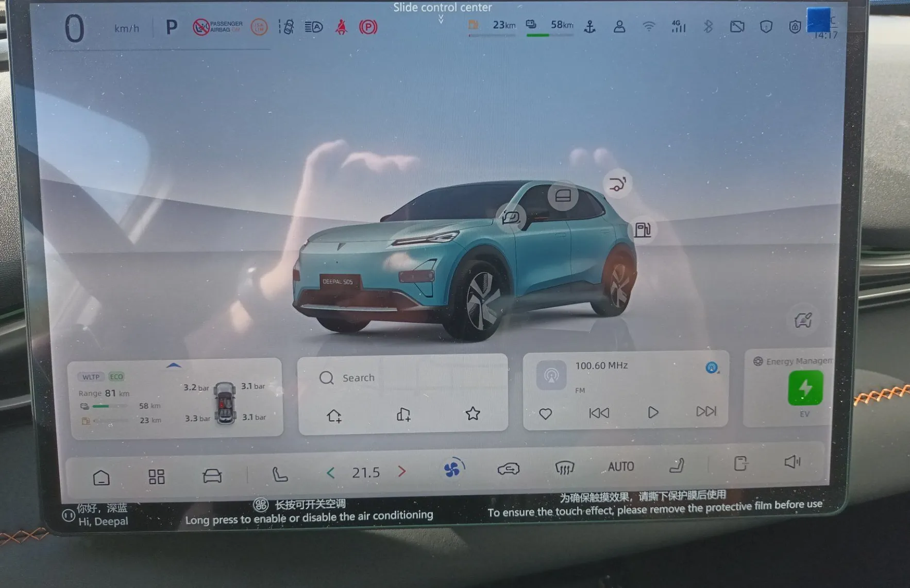Open mobile phone device icon
The height and width of the screenshot is (588, 910).
[x=740, y=463]
